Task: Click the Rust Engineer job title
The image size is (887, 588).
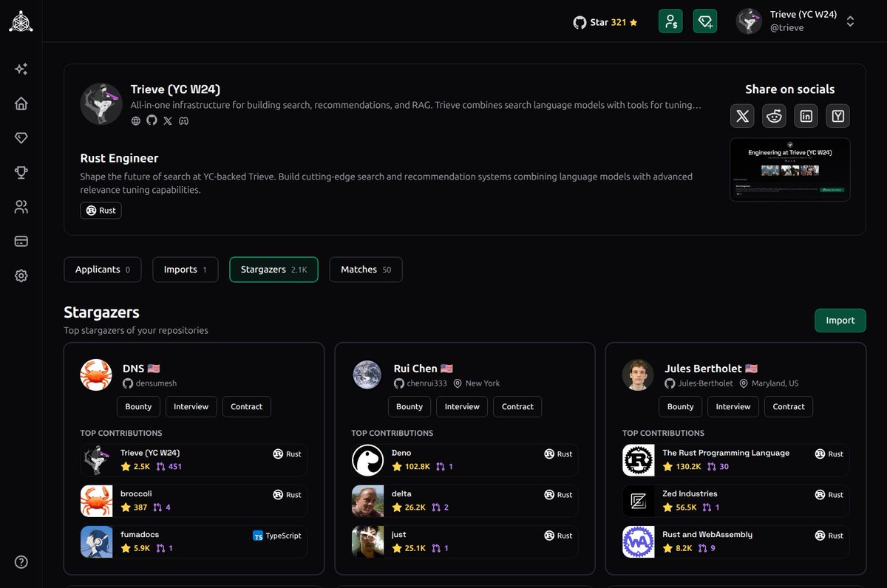Action: tap(119, 158)
